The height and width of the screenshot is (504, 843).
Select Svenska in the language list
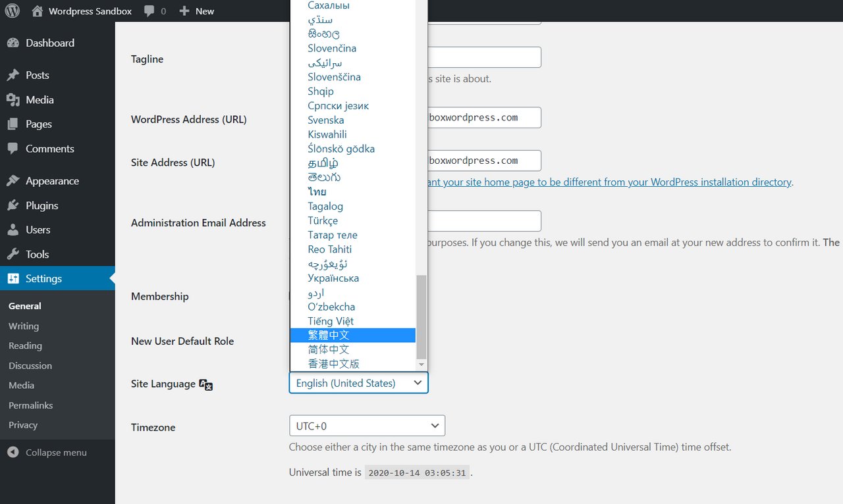(x=353, y=120)
